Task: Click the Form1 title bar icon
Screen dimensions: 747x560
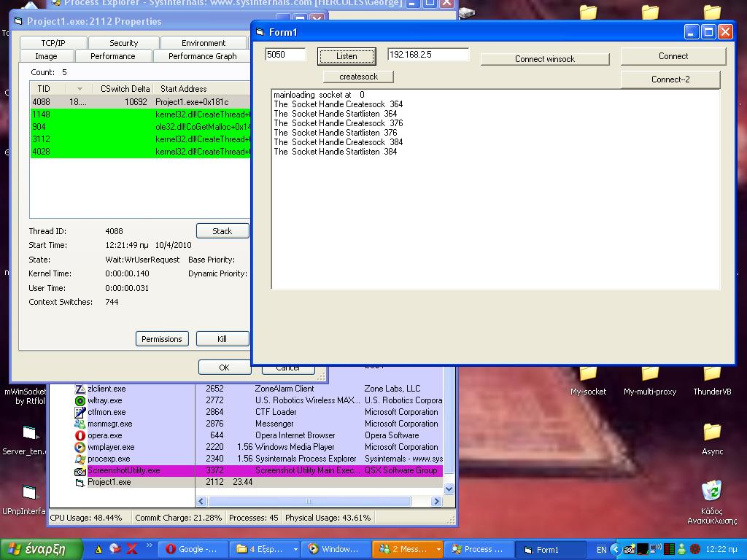Action: tap(260, 32)
